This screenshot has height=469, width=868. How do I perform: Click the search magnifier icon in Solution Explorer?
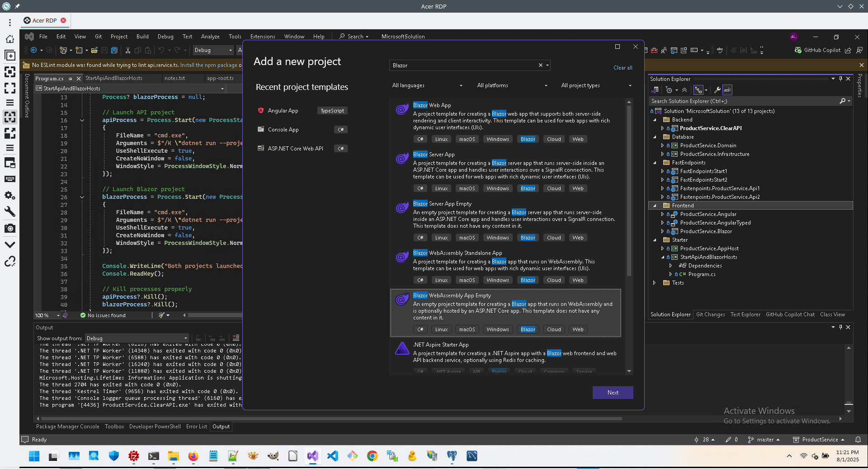point(842,101)
